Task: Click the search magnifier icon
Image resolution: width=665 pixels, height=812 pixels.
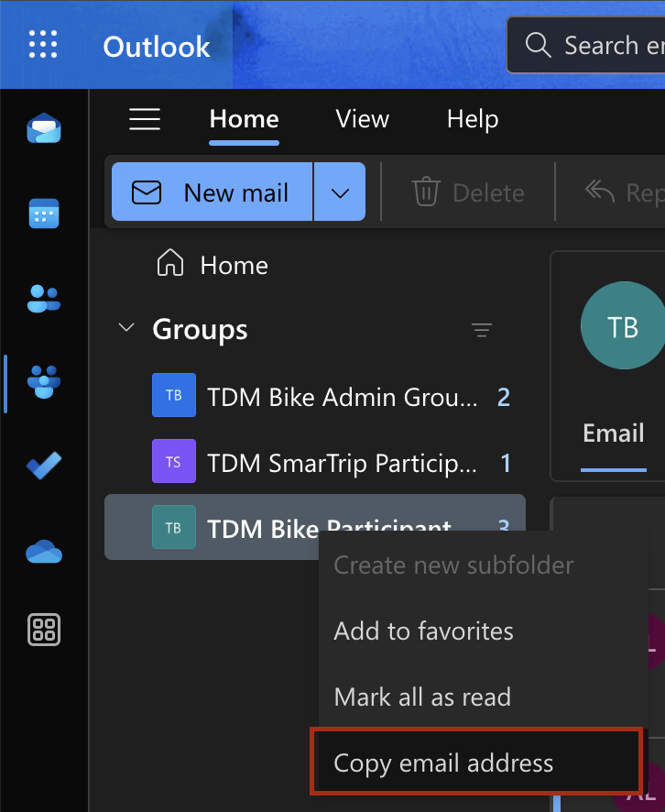Action: (x=538, y=45)
